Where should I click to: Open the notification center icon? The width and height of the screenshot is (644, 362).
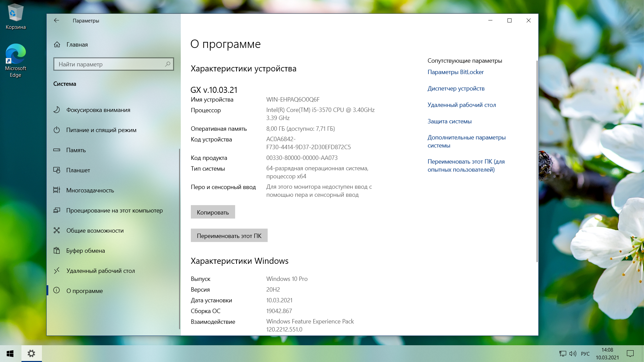tap(630, 354)
